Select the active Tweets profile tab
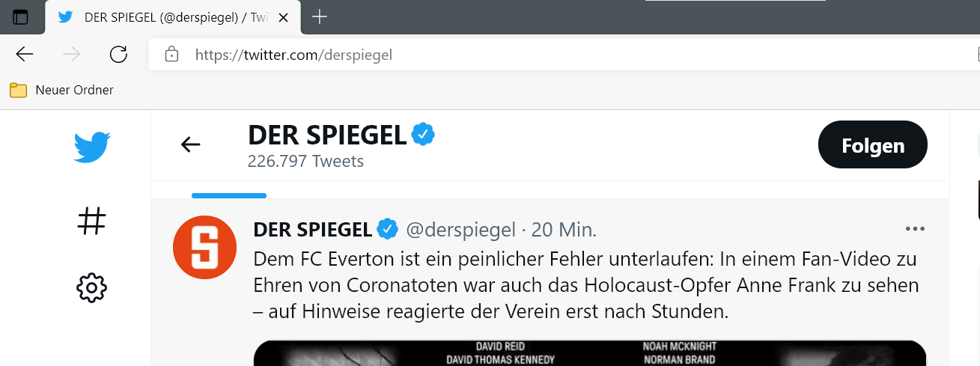The image size is (980, 366). 229,187
